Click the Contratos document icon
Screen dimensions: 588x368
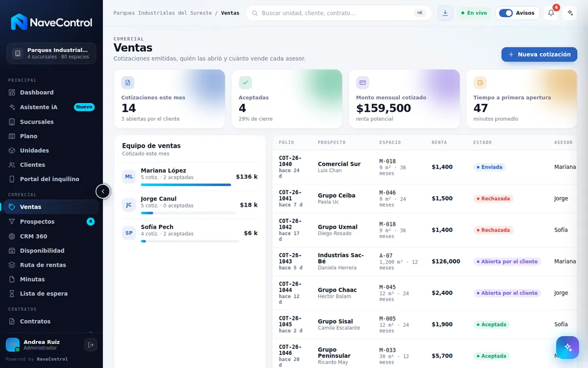click(12, 321)
